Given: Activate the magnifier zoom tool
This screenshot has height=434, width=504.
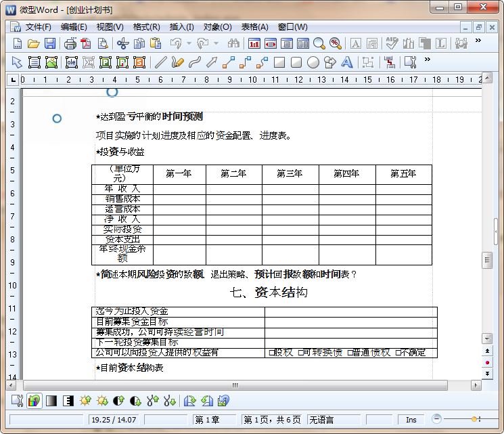Looking at the screenshot, I should coord(319,43).
